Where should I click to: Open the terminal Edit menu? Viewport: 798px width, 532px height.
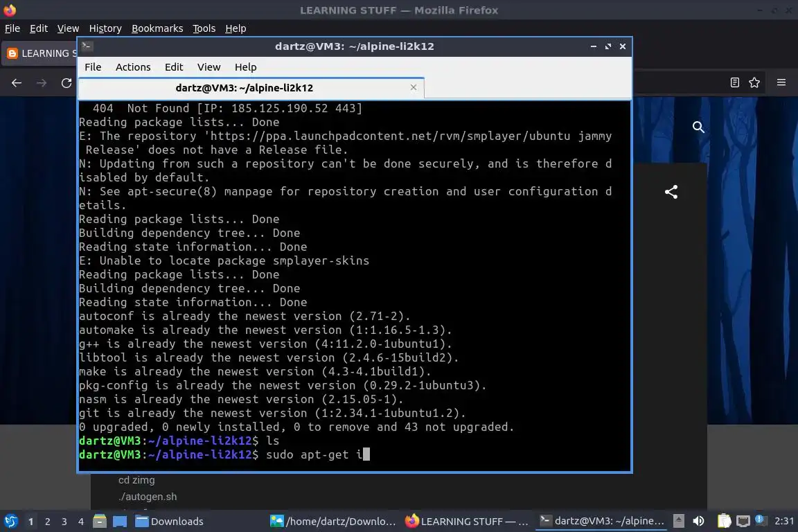174,67
